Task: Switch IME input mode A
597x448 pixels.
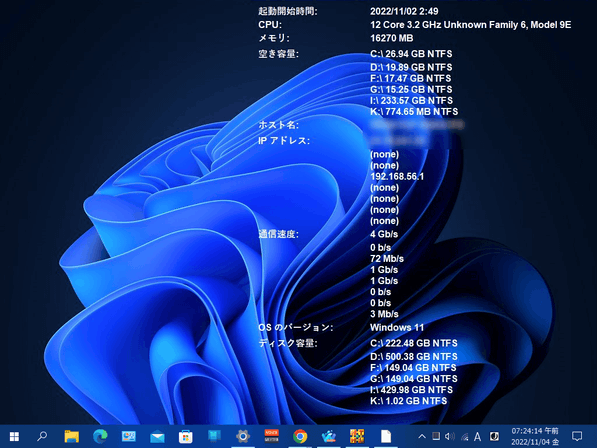Action: (x=477, y=437)
